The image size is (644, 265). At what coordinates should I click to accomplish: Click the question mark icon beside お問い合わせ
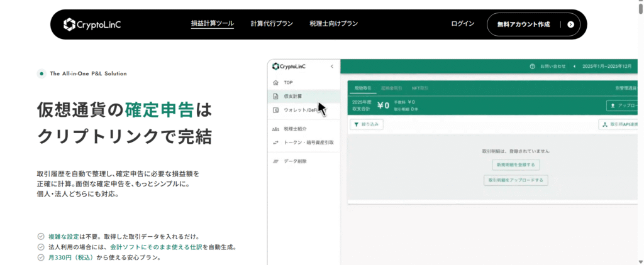coord(532,66)
